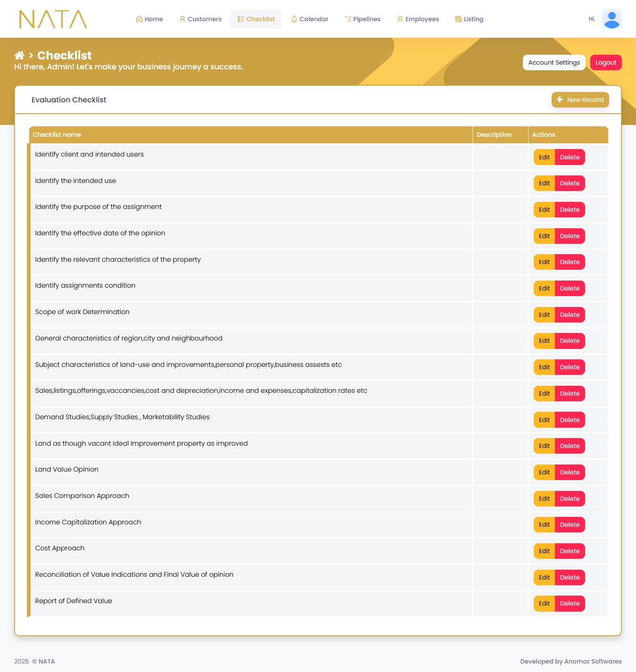The width and height of the screenshot is (636, 672).
Task: Click the Checklist name column header
Action: pos(57,135)
